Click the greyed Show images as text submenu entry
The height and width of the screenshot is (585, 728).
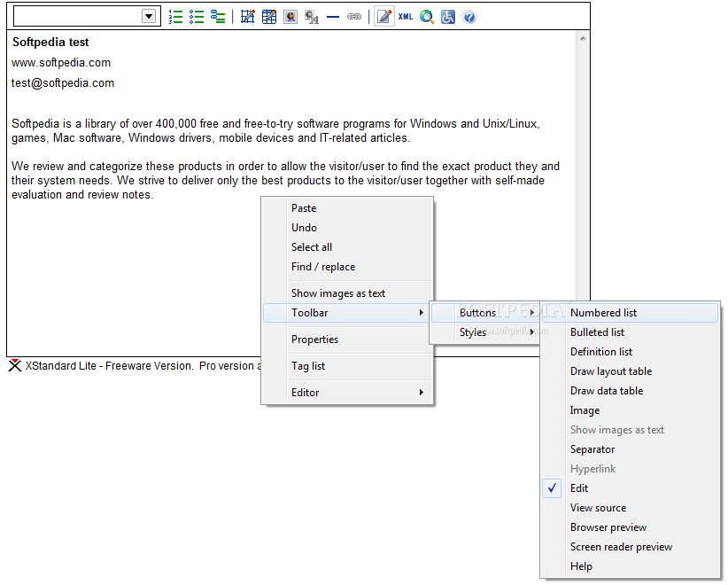tap(630, 430)
